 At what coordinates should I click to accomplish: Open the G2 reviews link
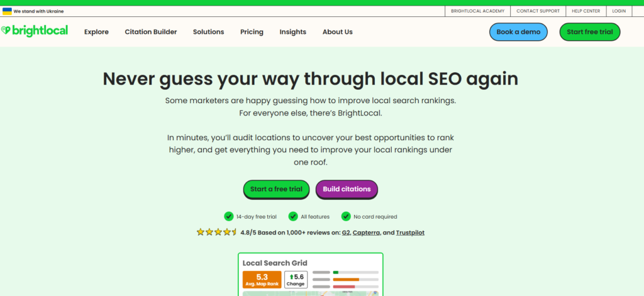pyautogui.click(x=346, y=233)
